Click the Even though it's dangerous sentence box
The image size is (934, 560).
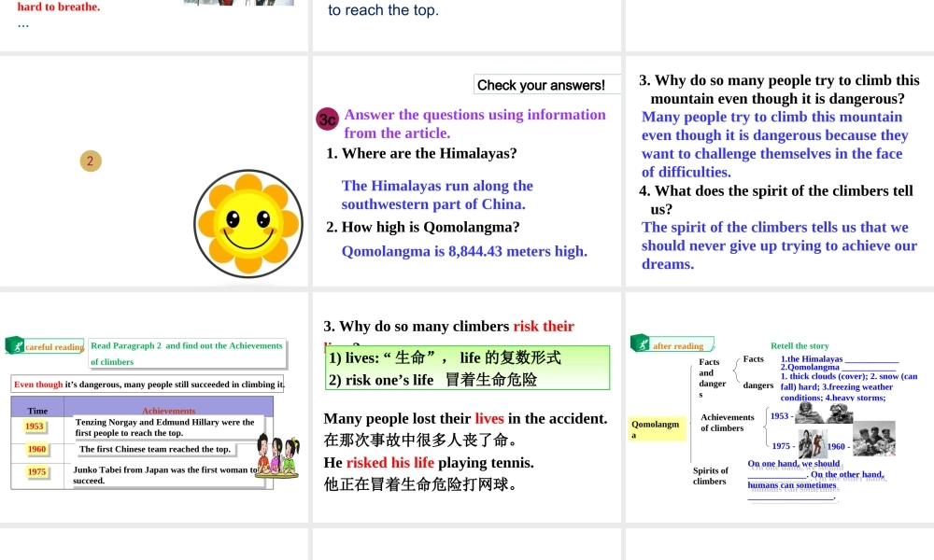[x=149, y=385]
